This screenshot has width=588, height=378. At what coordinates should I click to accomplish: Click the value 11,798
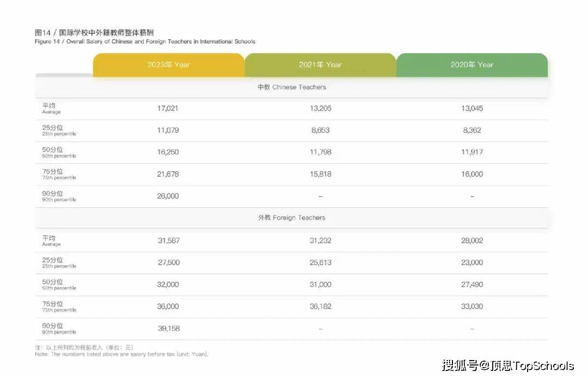320,152
